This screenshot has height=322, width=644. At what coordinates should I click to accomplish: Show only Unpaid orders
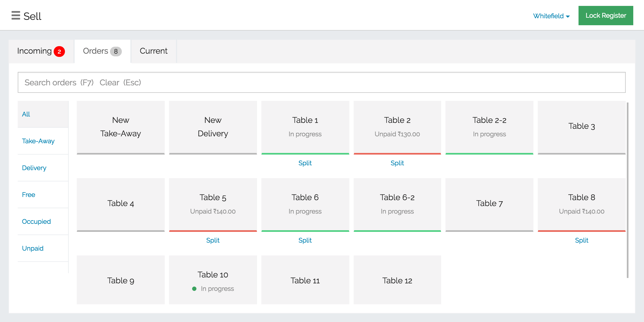33,248
